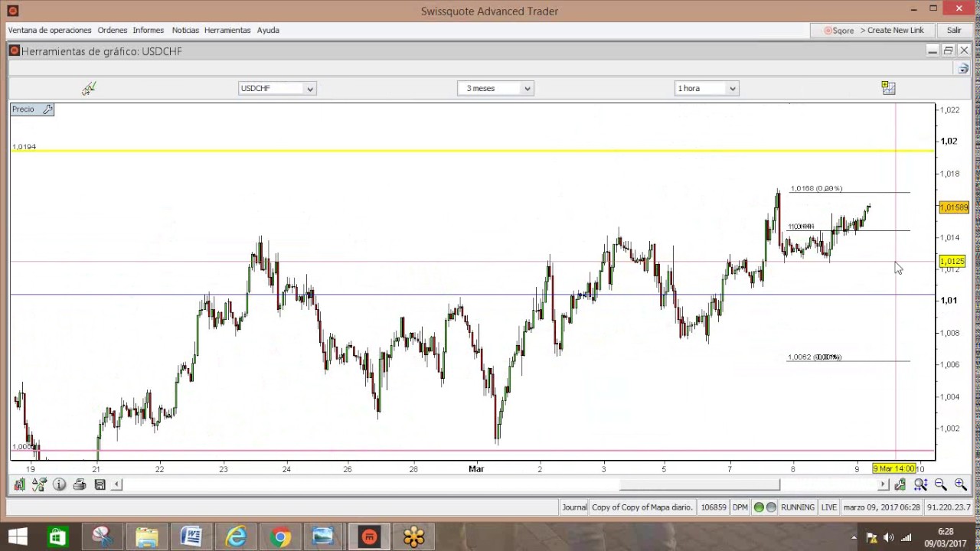Open the Ordenes menu
This screenshot has width=980, height=551.
point(113,30)
